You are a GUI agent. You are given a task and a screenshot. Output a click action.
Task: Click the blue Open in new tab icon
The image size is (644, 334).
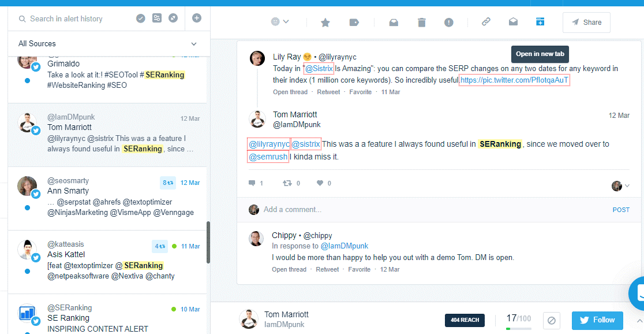point(540,22)
